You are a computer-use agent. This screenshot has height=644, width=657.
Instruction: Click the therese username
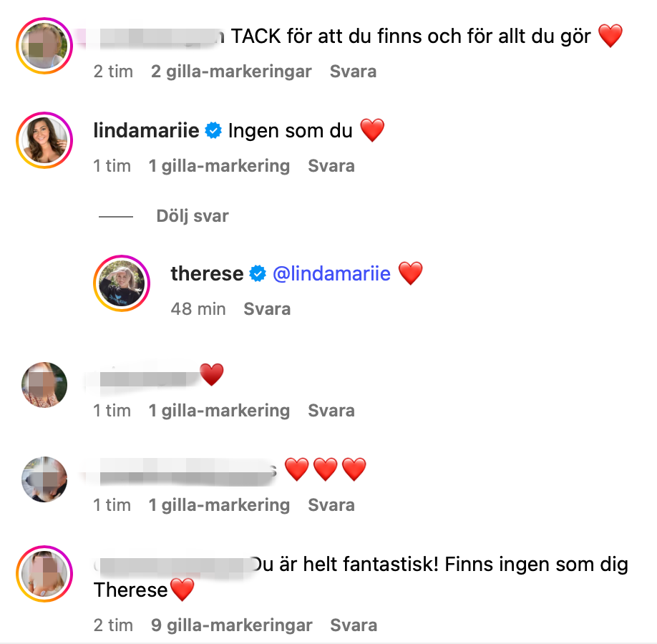(x=207, y=273)
